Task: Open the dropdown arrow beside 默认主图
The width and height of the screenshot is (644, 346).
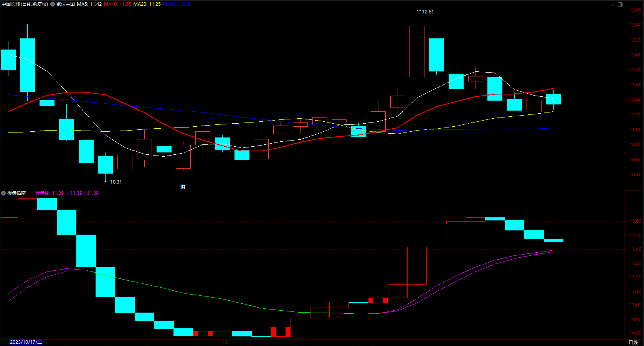Action: tap(53, 4)
